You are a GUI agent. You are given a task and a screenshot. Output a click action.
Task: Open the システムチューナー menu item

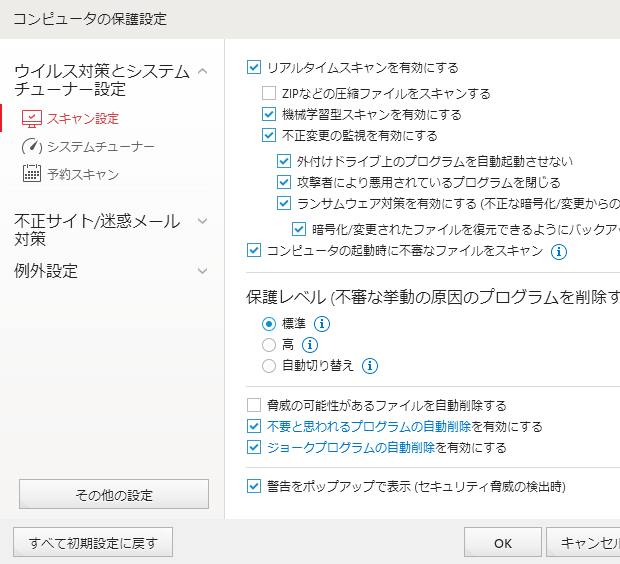point(100,147)
